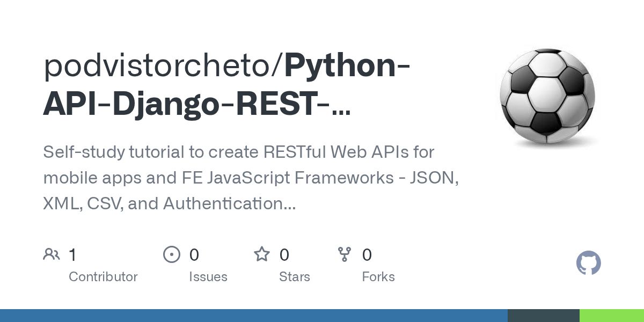Viewport: 644px width, 322px height.
Task: Click the Issues label
Action: (x=208, y=277)
